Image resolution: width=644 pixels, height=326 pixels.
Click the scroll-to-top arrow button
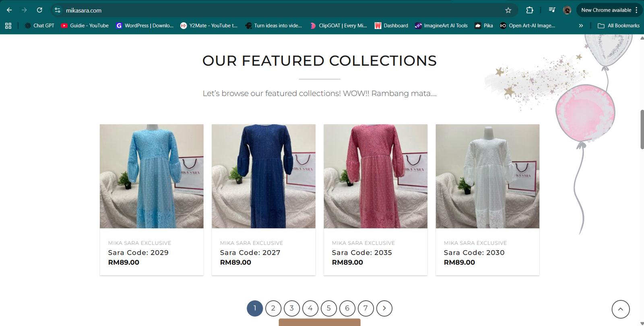pyautogui.click(x=620, y=309)
